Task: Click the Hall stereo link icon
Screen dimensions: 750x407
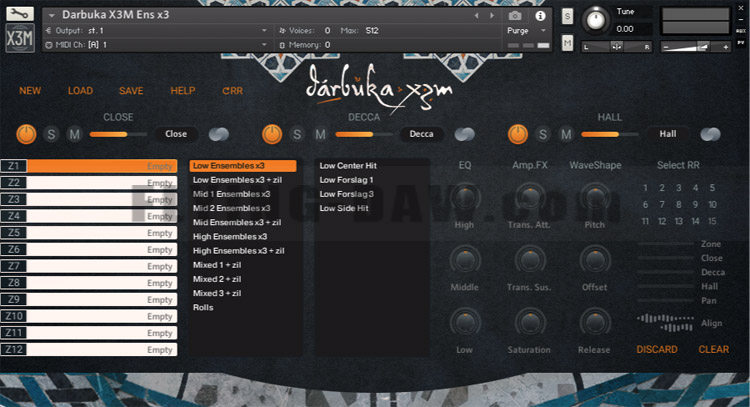Action: pos(710,134)
